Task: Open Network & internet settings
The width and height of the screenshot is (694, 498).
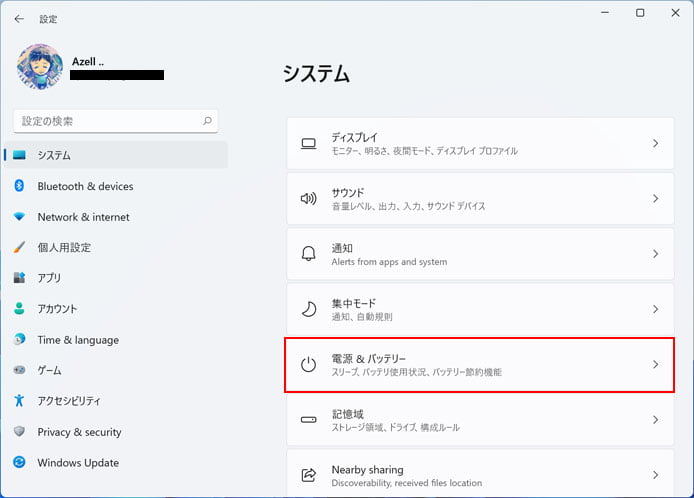Action: click(116, 217)
